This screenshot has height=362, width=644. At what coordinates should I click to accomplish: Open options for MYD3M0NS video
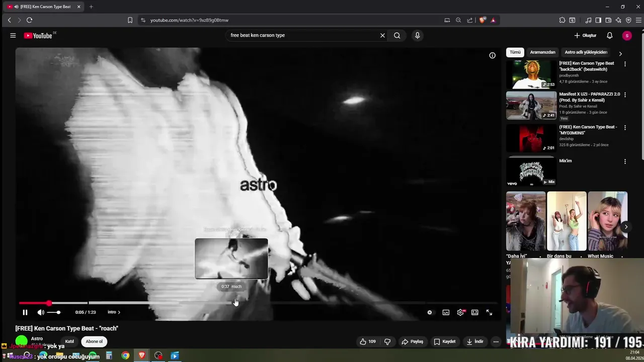pos(625,128)
